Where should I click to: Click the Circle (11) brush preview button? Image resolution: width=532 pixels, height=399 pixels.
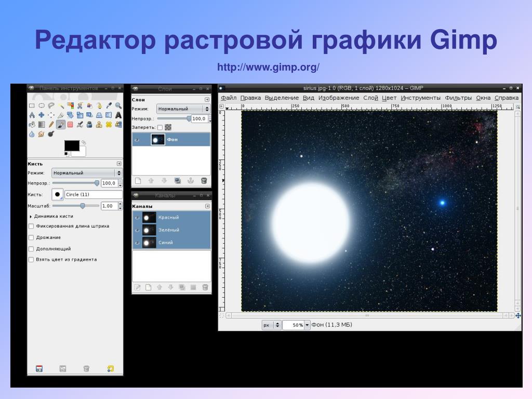point(57,194)
